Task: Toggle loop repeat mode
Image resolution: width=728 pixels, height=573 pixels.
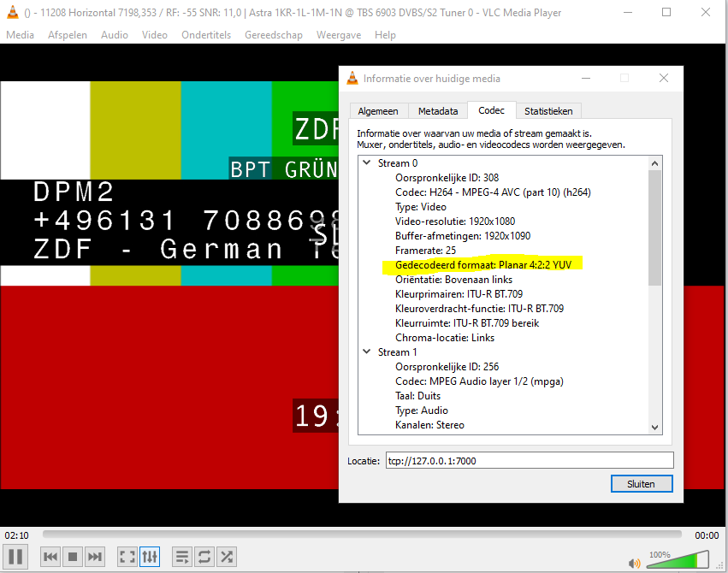Action: [204, 557]
